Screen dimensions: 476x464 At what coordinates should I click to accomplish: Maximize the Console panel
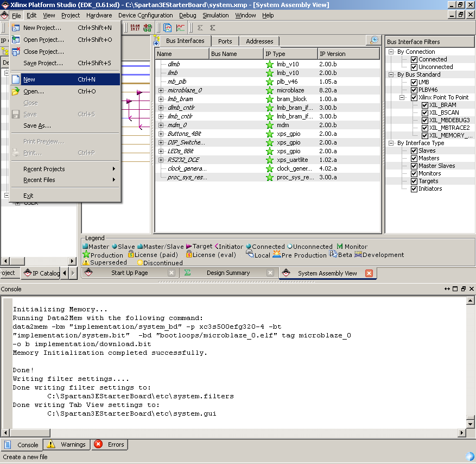coord(455,289)
